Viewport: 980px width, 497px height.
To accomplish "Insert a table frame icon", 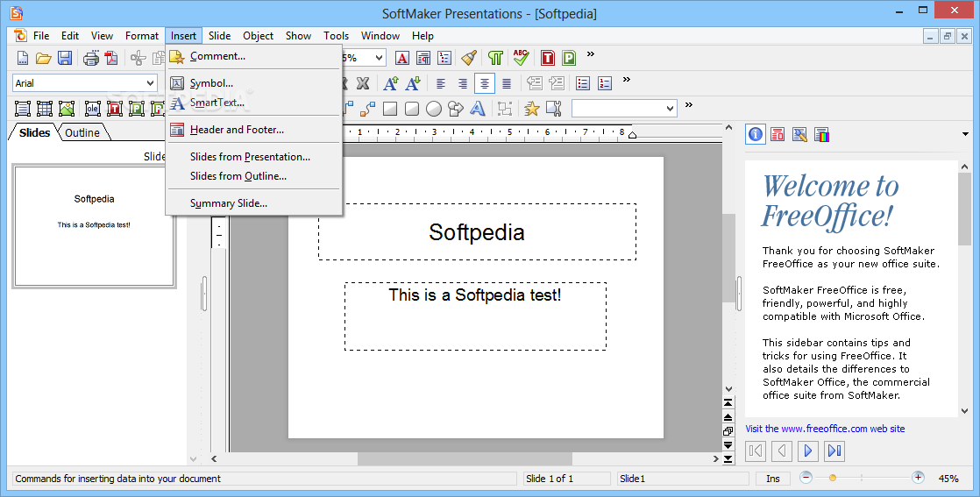I will 45,109.
